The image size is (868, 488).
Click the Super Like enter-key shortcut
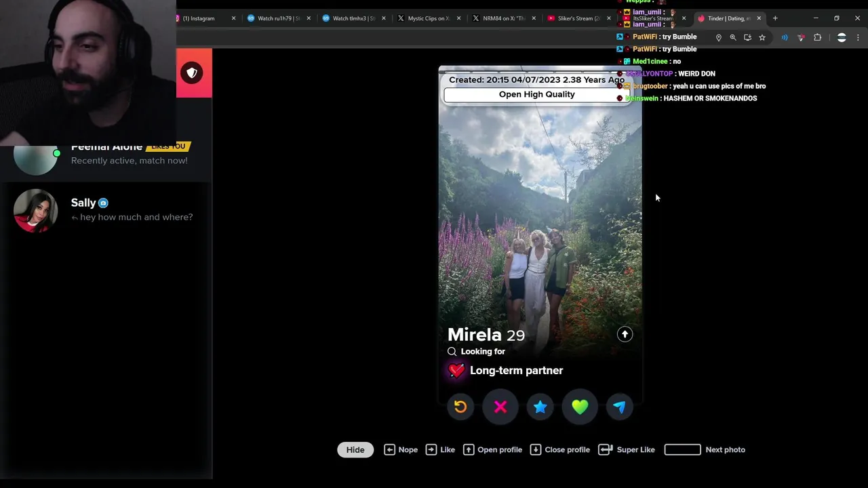click(x=627, y=450)
